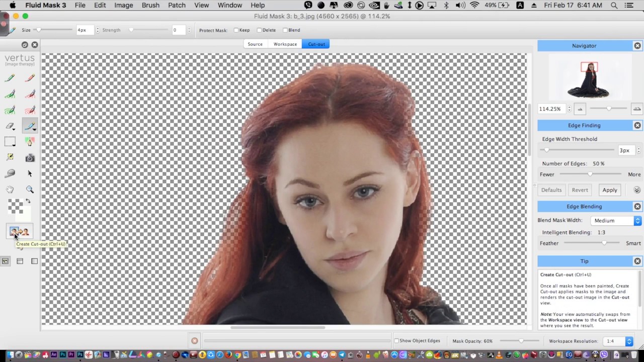644x362 pixels.
Task: Close the Edge Blending panel
Action: tap(637, 207)
